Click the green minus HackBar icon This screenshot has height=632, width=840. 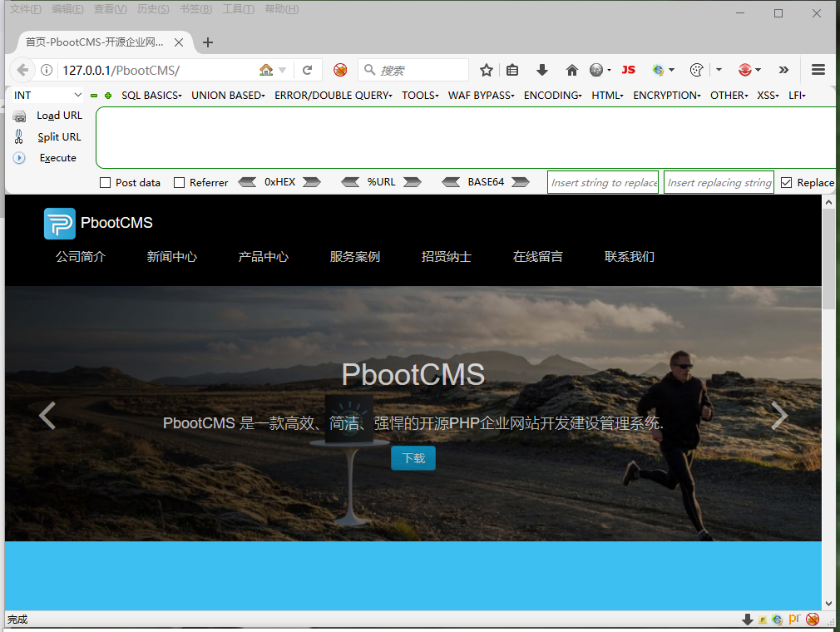(x=94, y=96)
